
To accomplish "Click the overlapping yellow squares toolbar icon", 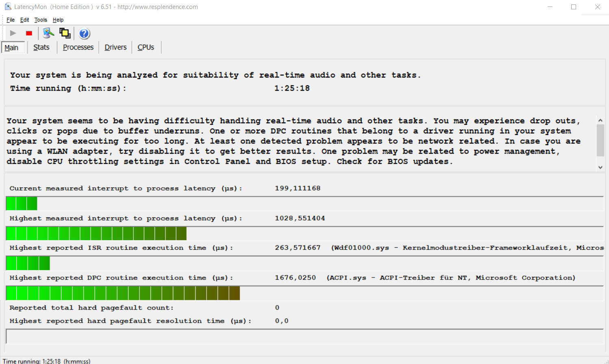I will tap(65, 33).
